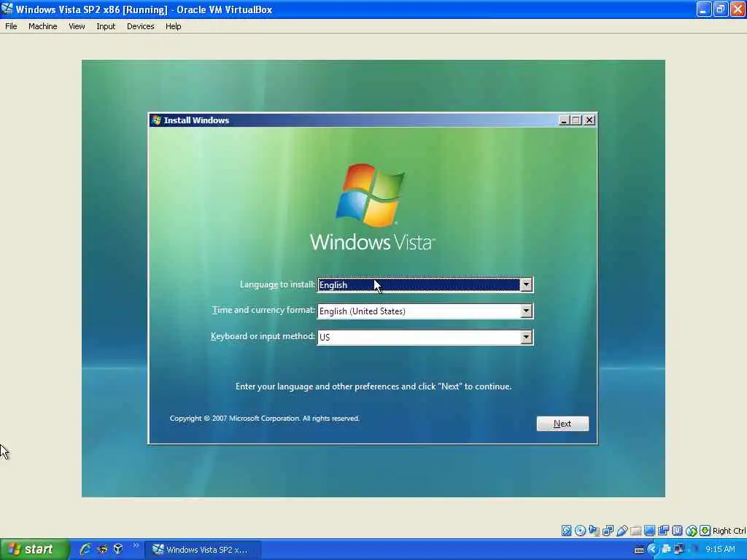Open the Input menu
Viewport: 747px width, 560px height.
pos(106,26)
